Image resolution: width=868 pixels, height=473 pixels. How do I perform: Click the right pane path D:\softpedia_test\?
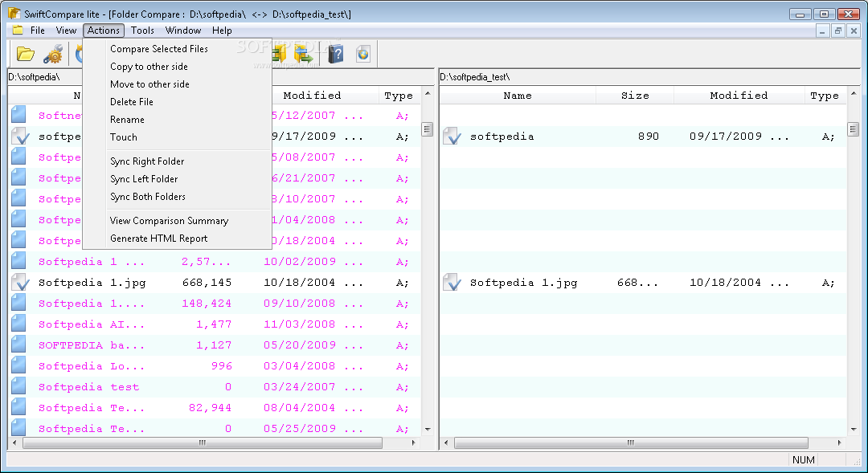point(475,77)
